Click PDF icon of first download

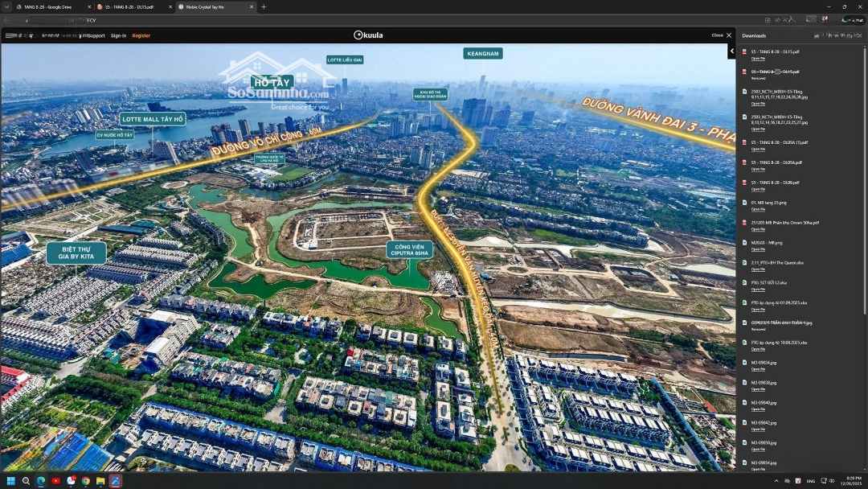click(x=744, y=51)
